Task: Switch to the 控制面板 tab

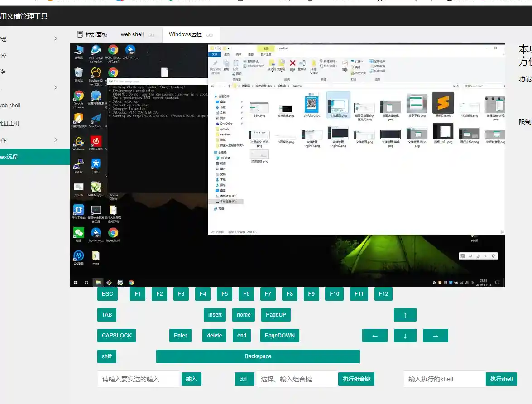Action: 92,34
